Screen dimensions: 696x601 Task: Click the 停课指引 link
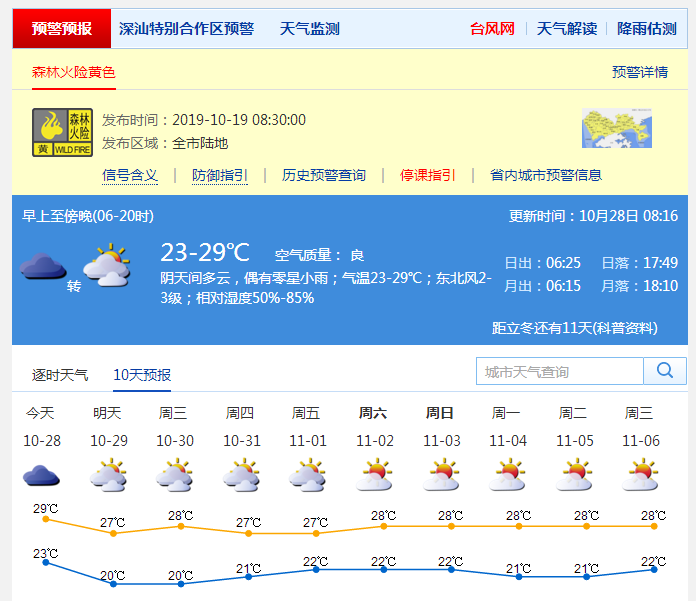(x=428, y=175)
